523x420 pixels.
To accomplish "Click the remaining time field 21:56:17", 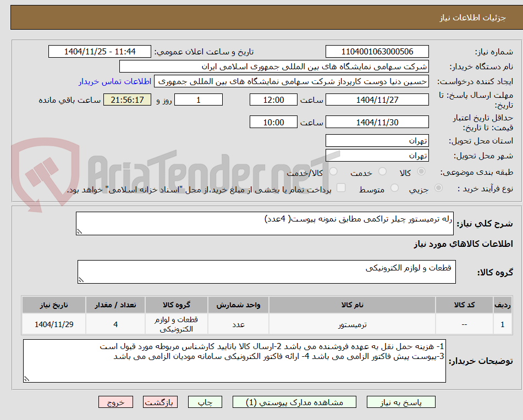I will [x=127, y=100].
